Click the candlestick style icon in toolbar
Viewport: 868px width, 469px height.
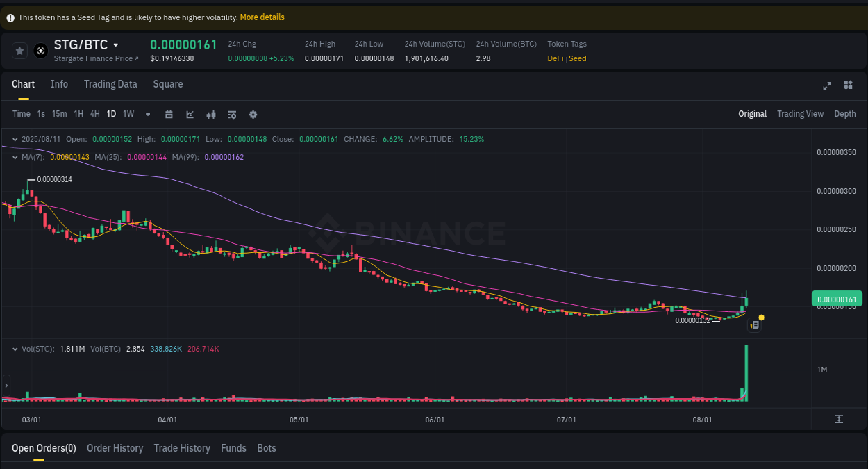(211, 114)
